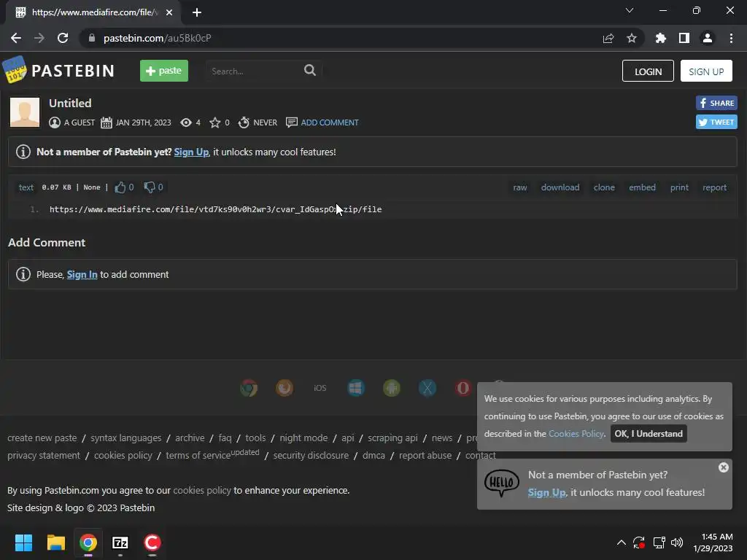The image size is (747, 560).
Task: Open archive footer link
Action: (190, 437)
